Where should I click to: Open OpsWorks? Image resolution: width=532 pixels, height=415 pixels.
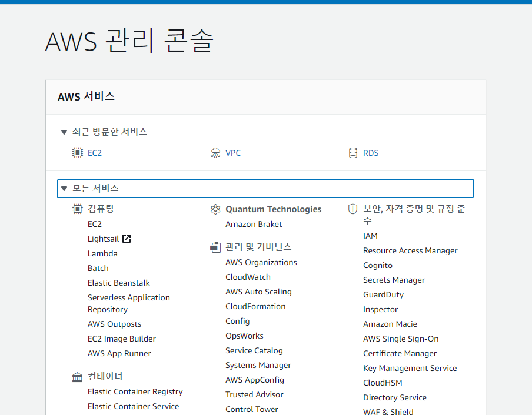[244, 336]
